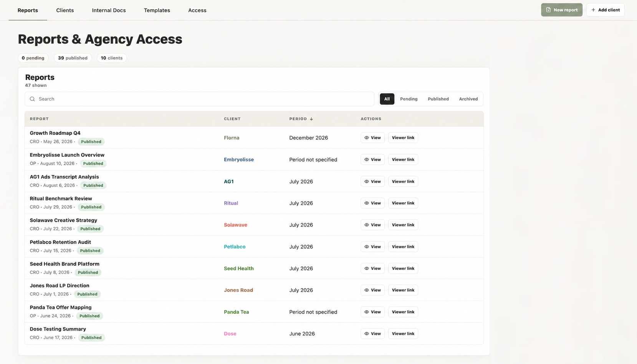
Task: Select the All filter
Action: pos(387,99)
